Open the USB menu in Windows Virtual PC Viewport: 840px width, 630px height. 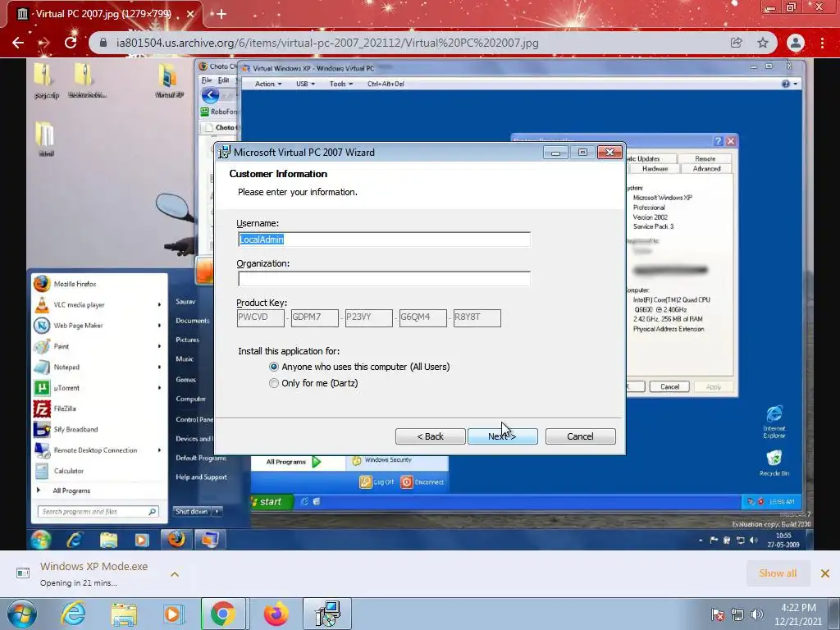point(305,84)
